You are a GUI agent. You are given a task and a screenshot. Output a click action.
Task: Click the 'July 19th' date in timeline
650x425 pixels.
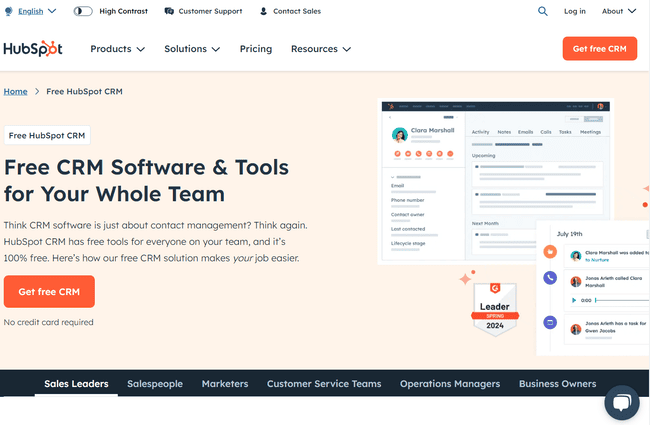pyautogui.click(x=569, y=234)
